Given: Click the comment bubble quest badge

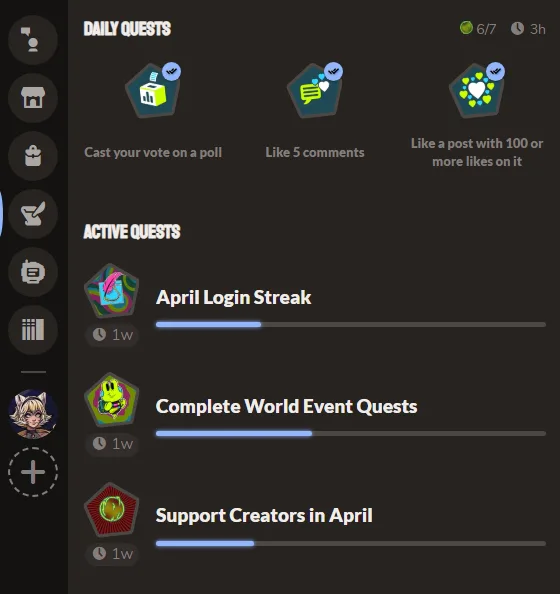Looking at the screenshot, I should click(314, 91).
